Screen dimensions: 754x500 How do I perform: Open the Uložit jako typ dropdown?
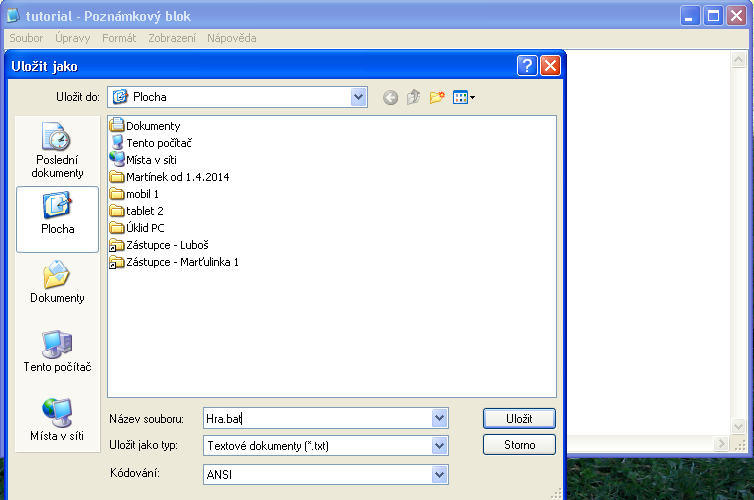pos(439,445)
